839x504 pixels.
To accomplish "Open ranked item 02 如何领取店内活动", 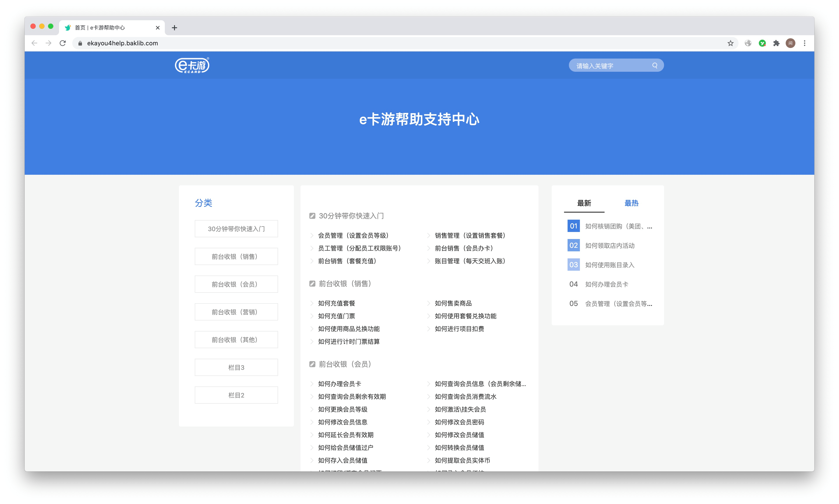I will click(x=610, y=246).
